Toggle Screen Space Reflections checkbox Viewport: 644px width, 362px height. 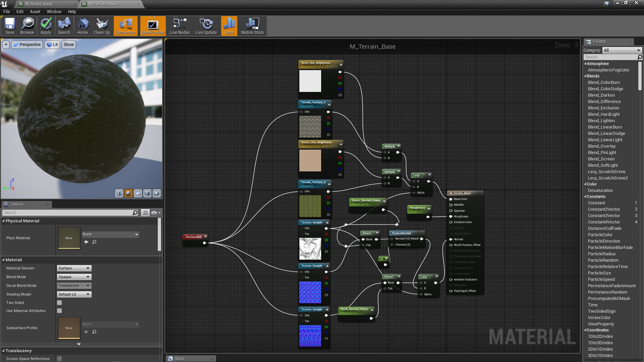click(59, 359)
